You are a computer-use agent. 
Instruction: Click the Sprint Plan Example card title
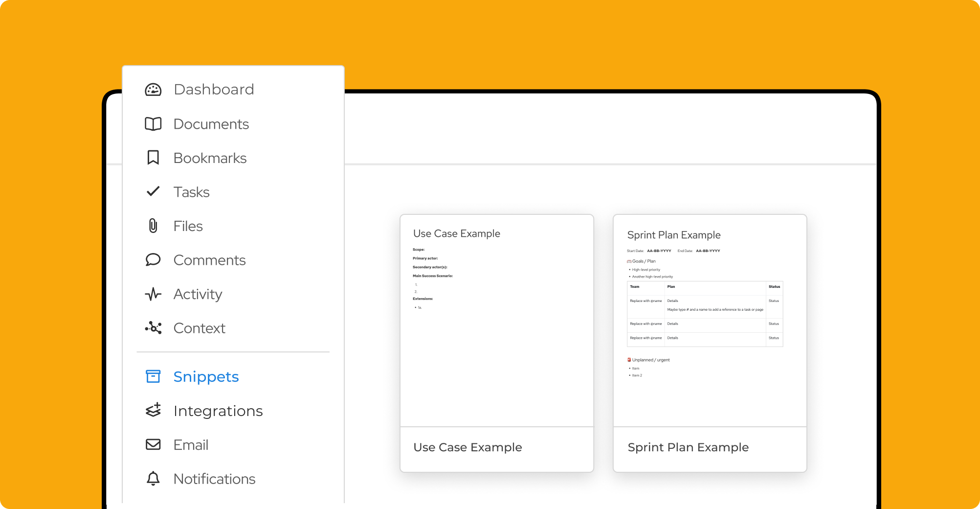coord(688,447)
